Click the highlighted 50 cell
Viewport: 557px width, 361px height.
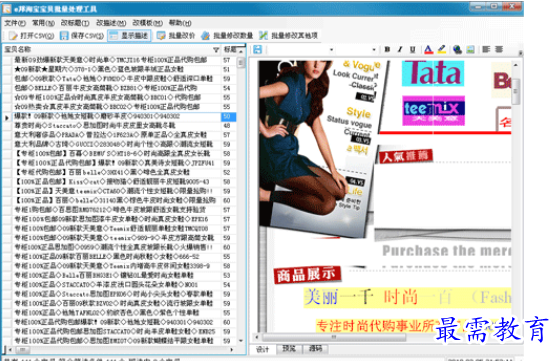click(228, 116)
